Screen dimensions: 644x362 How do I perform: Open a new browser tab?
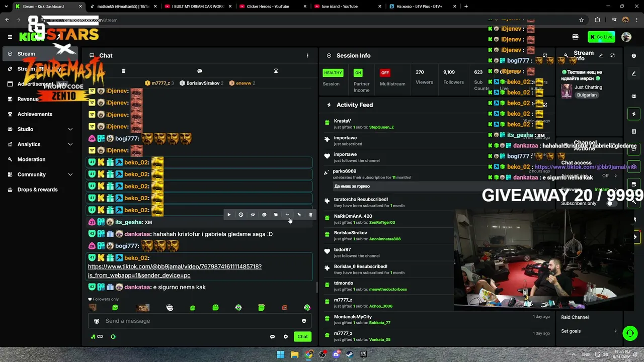[466, 7]
